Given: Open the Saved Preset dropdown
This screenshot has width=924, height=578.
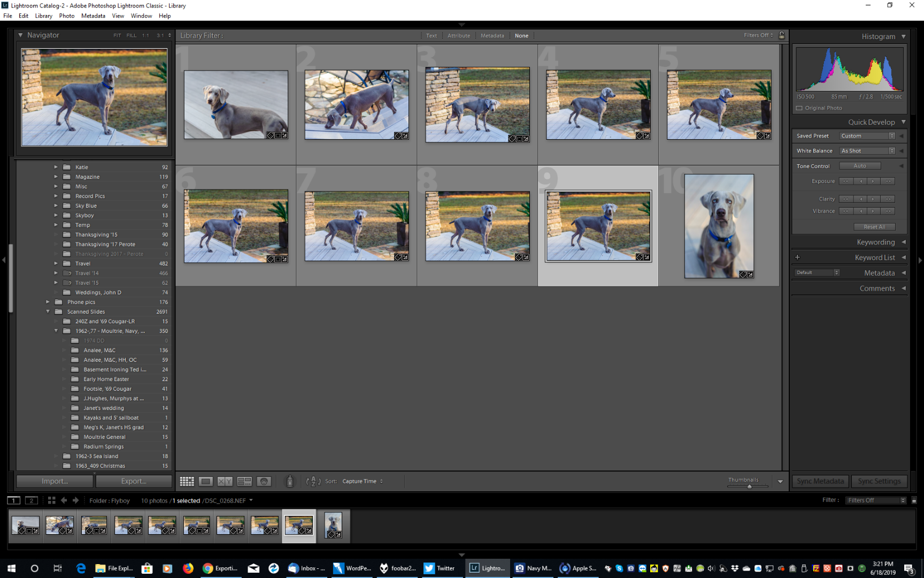Looking at the screenshot, I should pos(867,136).
